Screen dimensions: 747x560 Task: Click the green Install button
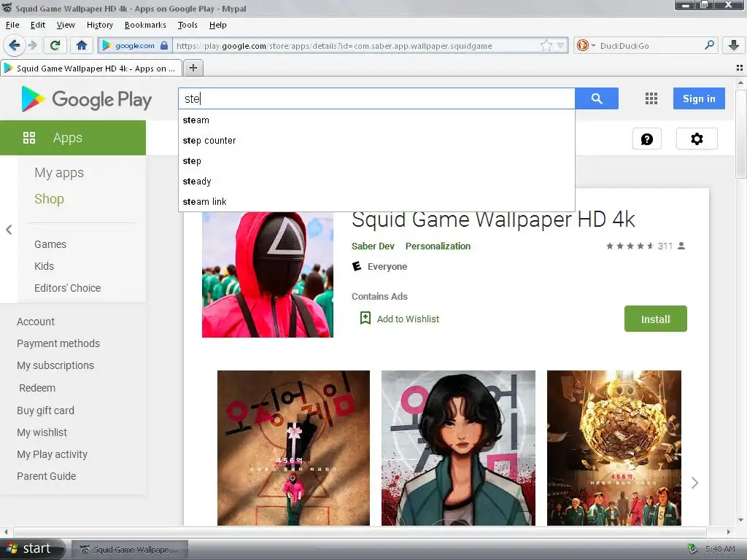coord(656,319)
